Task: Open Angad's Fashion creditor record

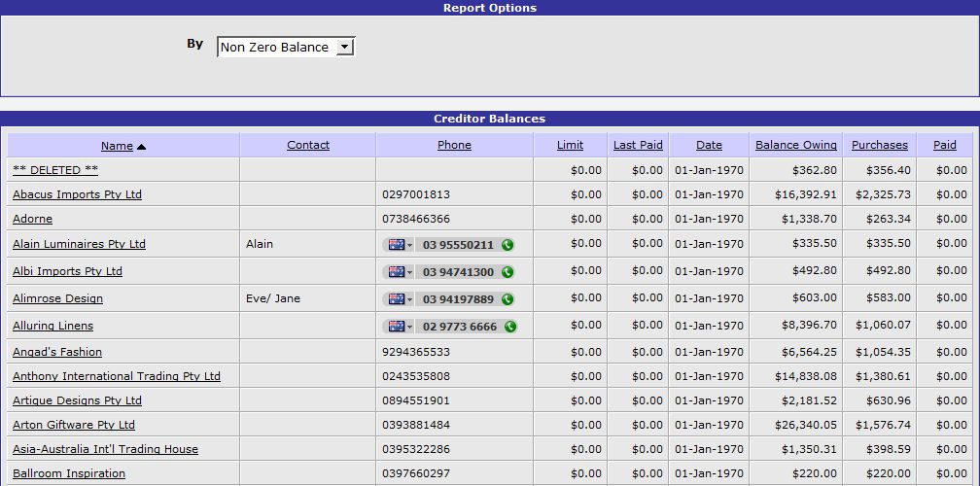Action: (x=56, y=352)
